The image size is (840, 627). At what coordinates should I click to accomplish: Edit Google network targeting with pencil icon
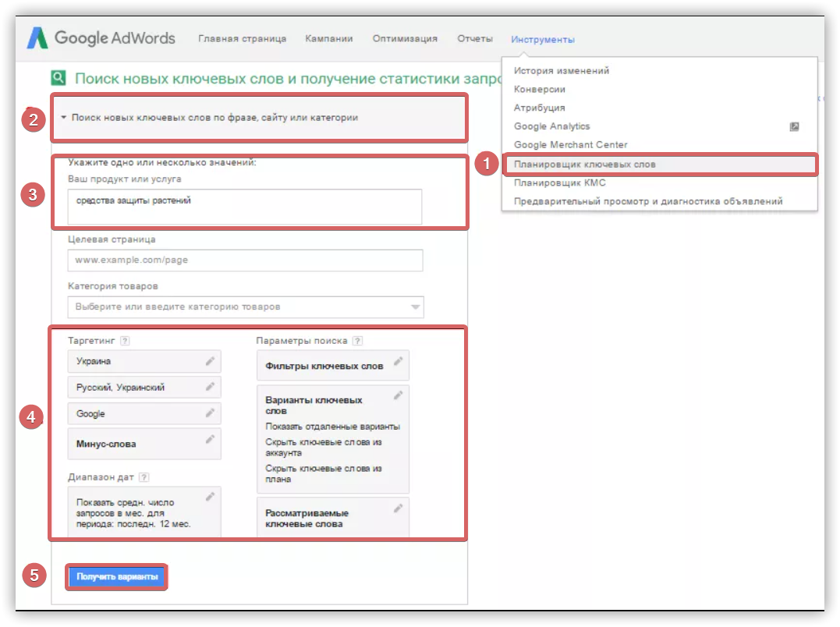click(x=210, y=413)
